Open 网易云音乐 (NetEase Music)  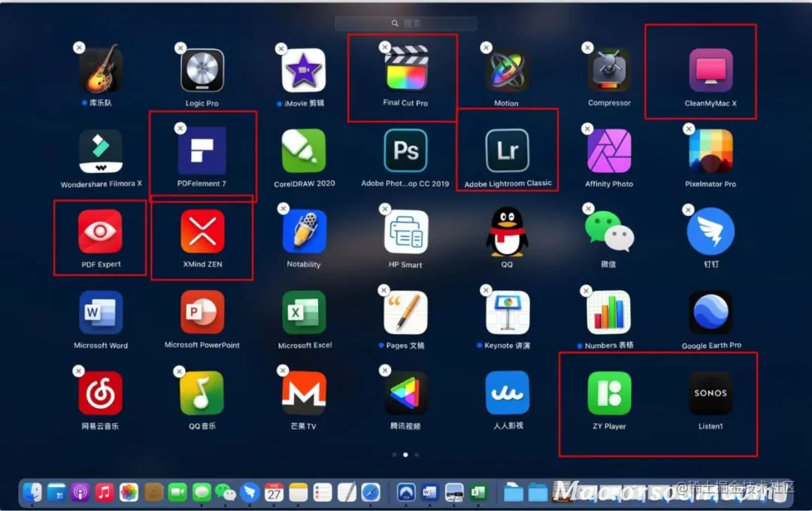tap(101, 393)
